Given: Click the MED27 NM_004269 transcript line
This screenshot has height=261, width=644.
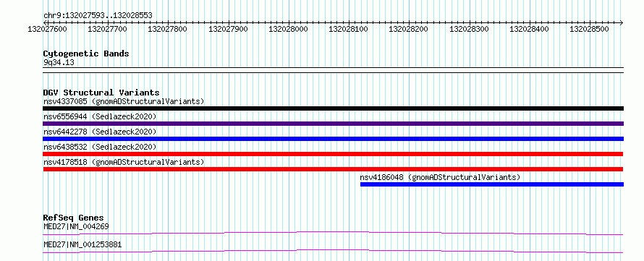Looking at the screenshot, I should tap(333, 233).
